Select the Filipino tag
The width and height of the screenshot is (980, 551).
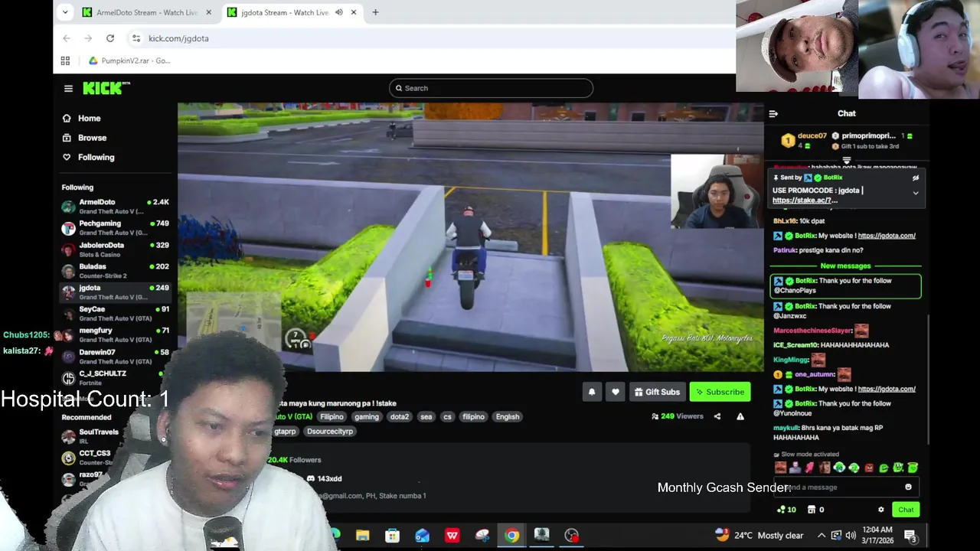point(332,417)
